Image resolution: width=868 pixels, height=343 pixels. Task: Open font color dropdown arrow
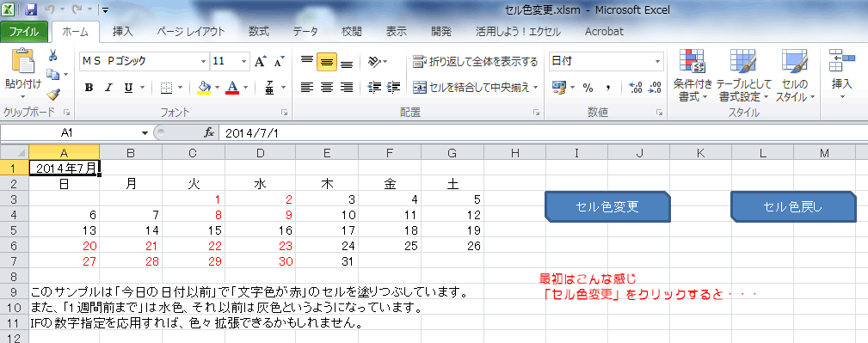[x=245, y=88]
